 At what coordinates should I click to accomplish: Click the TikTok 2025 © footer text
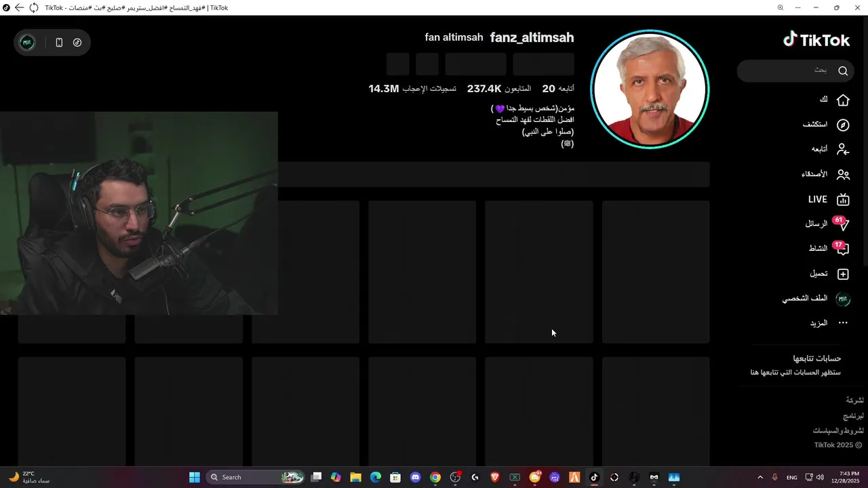(x=838, y=445)
